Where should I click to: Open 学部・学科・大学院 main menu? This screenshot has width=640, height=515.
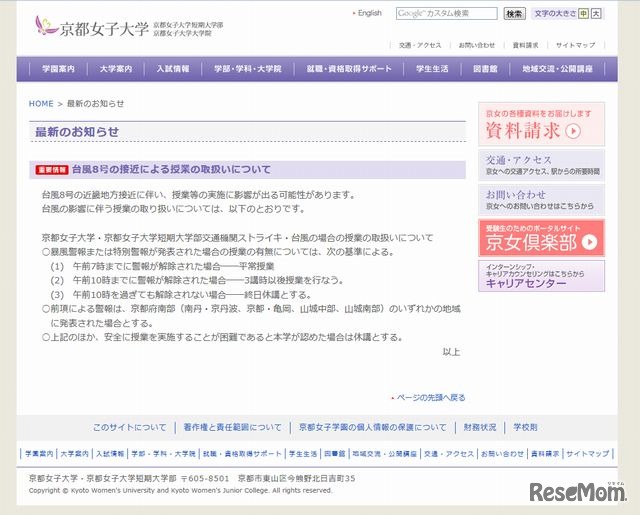[x=248, y=69]
